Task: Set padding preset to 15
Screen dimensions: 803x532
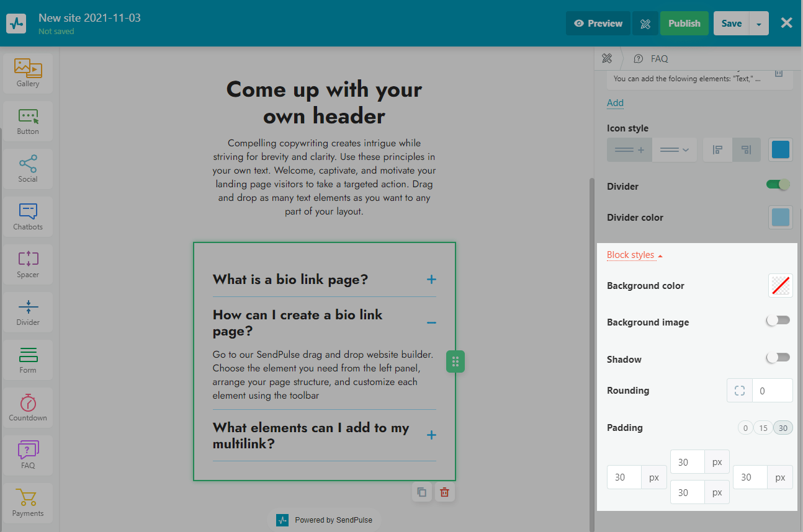Action: click(763, 428)
